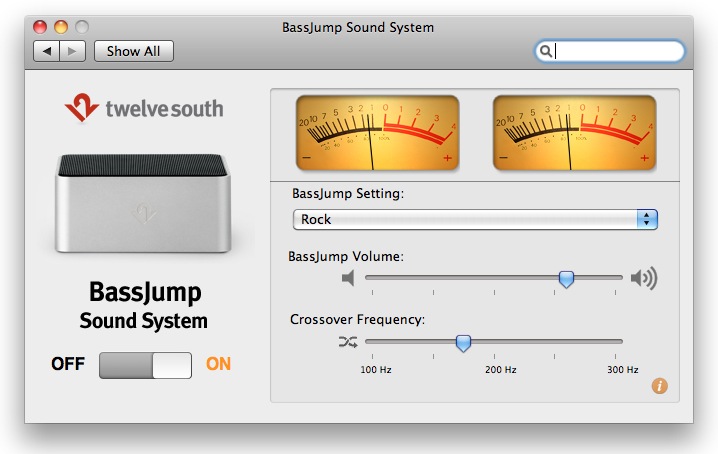Go forward with the right arrow button
The width and height of the screenshot is (718, 454).
coord(73,51)
